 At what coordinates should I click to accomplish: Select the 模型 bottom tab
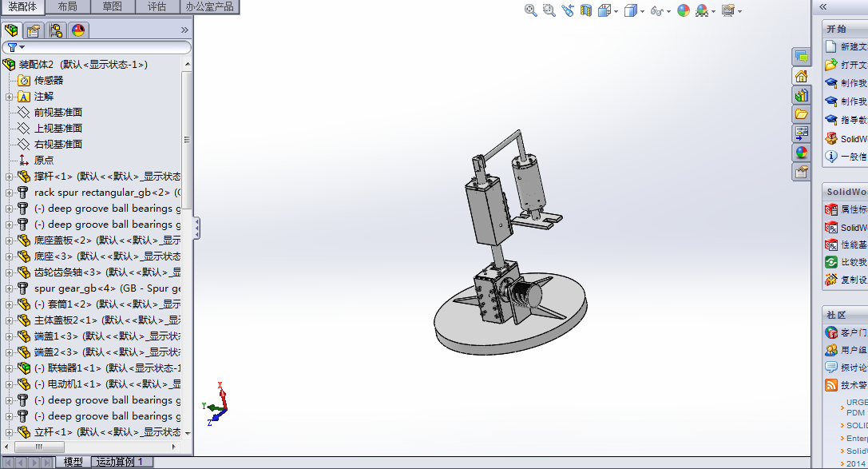[73, 462]
